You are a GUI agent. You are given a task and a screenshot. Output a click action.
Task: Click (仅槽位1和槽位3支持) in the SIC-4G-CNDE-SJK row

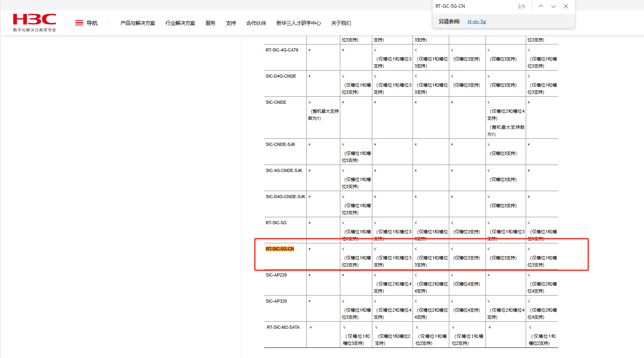click(356, 183)
